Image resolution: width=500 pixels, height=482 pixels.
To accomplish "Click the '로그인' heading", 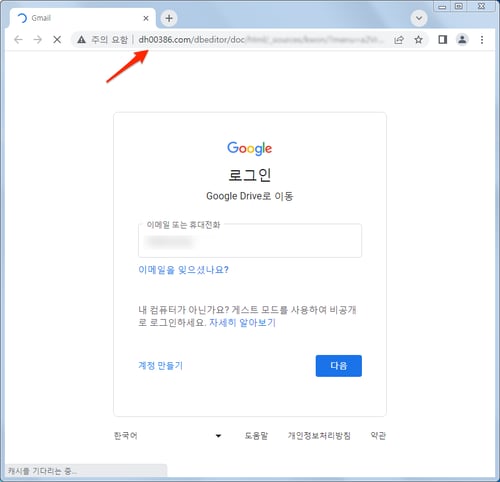I will pyautogui.click(x=250, y=175).
